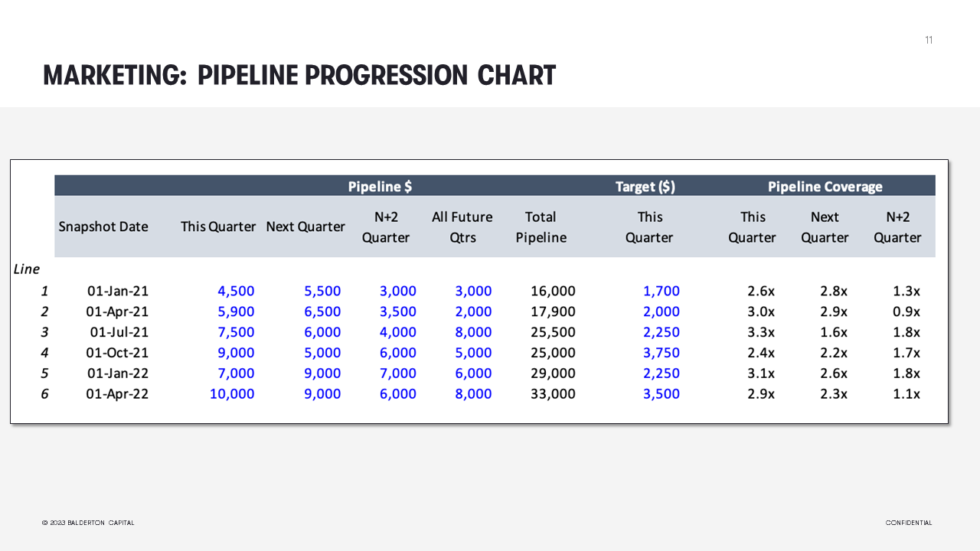Click the Snapshot Date column header
Image resolution: width=980 pixels, height=551 pixels.
103,227
